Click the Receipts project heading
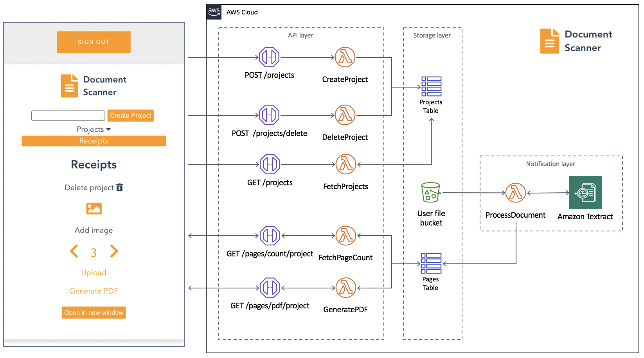 (94, 165)
